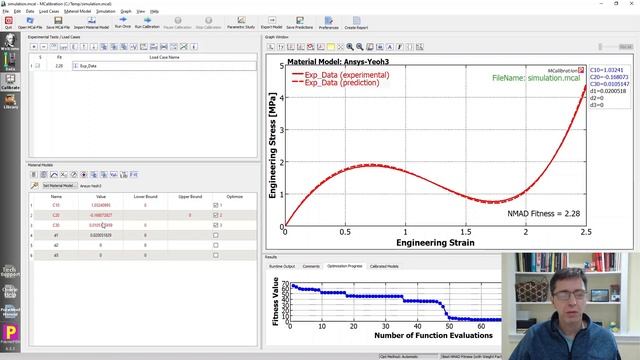Image resolution: width=640 pixels, height=360 pixels.
Task: Remove load case with minus icon
Action: click(44, 47)
